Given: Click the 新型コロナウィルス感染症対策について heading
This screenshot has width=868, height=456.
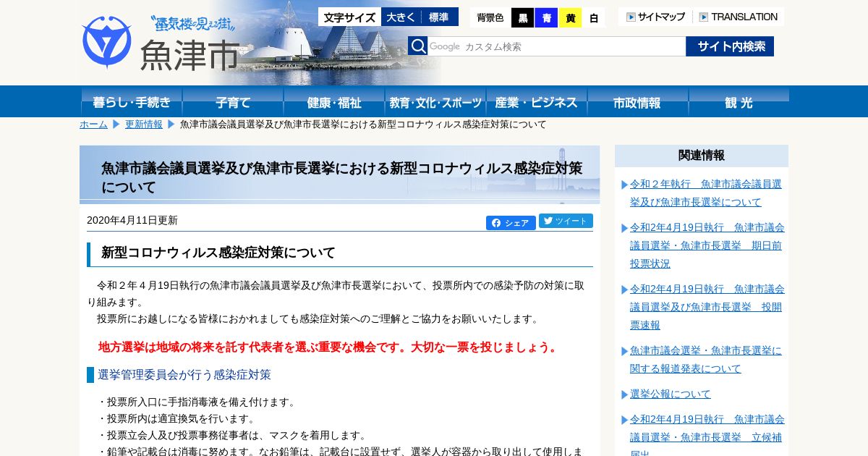Looking at the screenshot, I should click(218, 253).
